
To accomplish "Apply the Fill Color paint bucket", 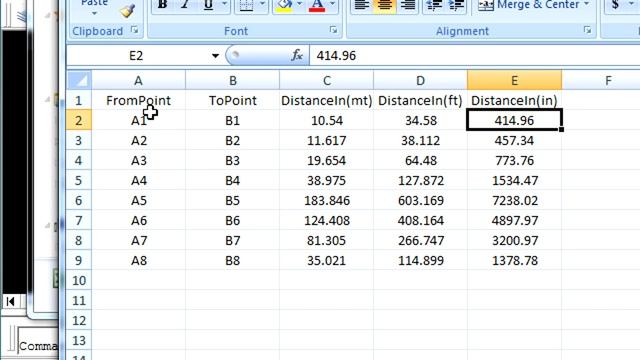I will (284, 5).
